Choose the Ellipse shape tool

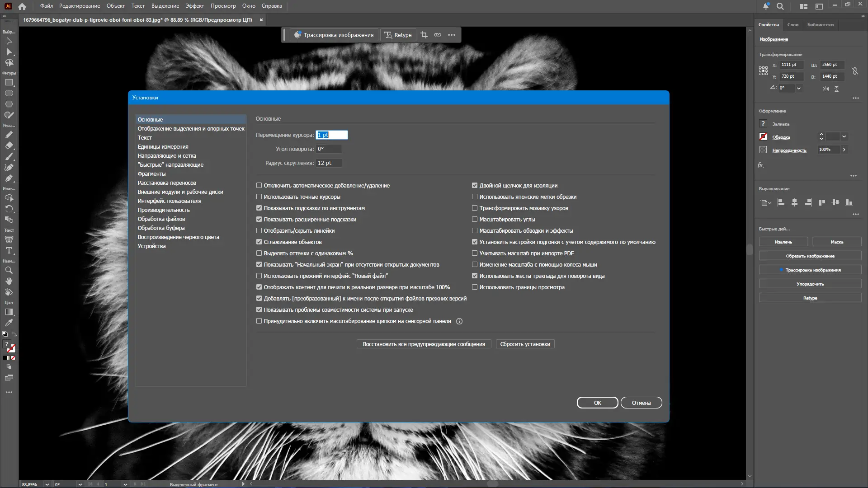point(9,93)
